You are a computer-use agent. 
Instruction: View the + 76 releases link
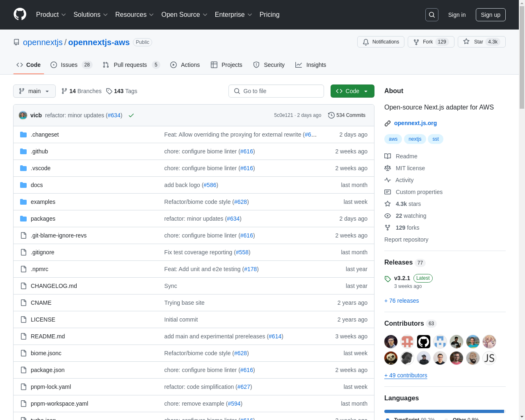coord(402,301)
